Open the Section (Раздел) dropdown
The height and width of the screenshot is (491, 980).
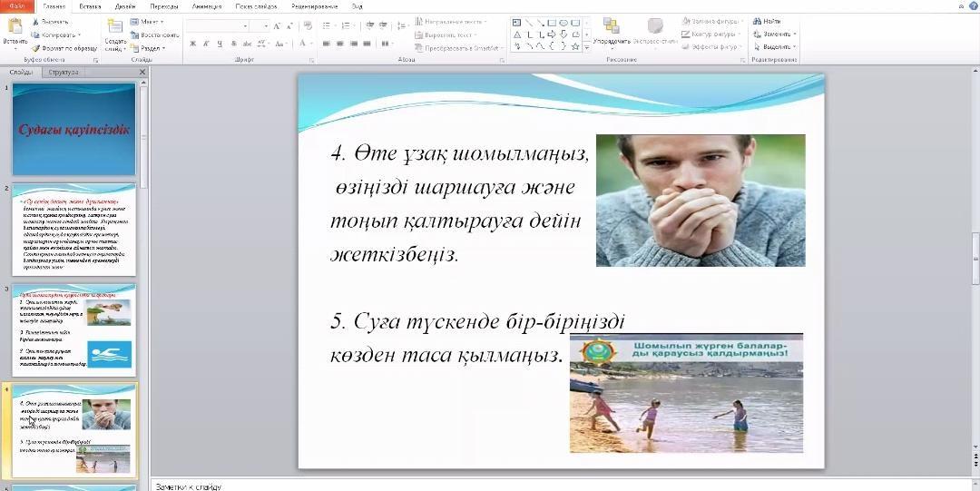150,48
